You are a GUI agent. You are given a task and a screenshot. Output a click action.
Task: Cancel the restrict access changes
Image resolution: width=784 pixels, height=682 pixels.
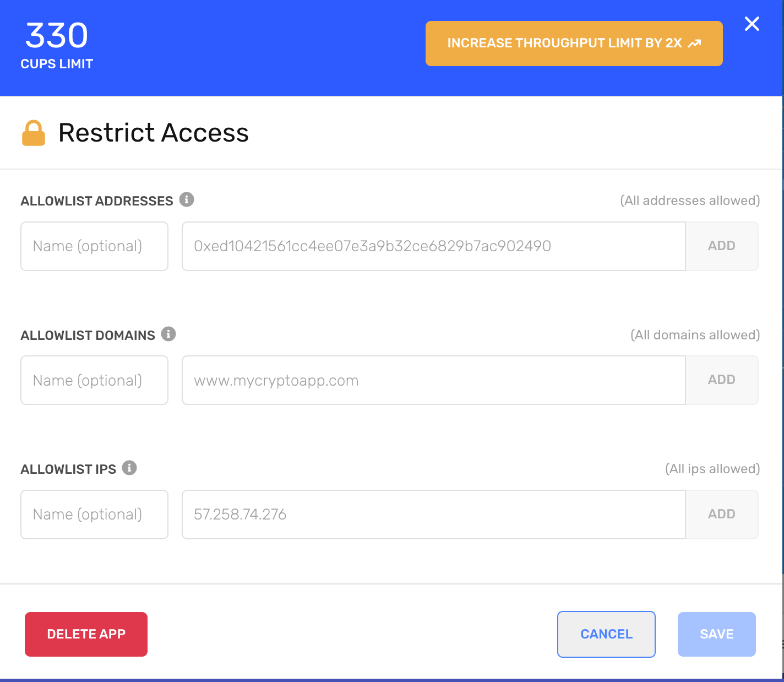(606, 634)
